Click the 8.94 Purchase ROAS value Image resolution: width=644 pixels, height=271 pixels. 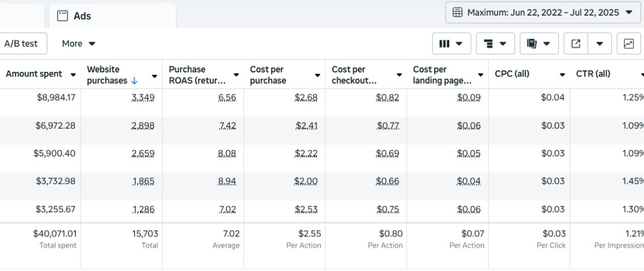point(227,182)
